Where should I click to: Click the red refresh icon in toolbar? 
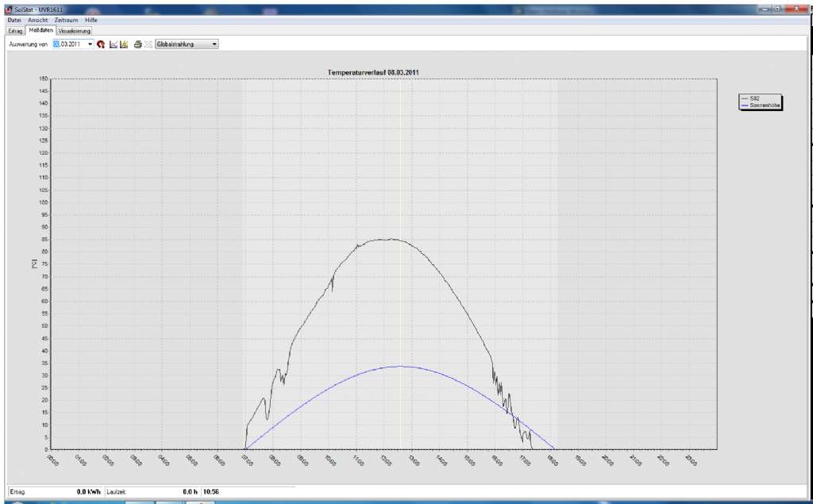click(x=101, y=44)
